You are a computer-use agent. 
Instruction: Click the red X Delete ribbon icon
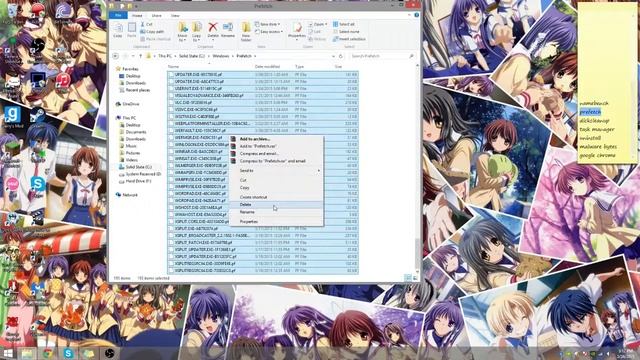213,29
